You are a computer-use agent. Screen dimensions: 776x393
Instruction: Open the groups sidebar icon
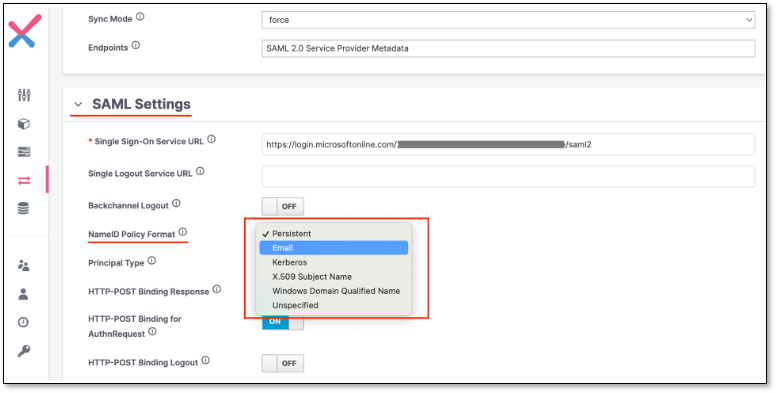point(23,266)
